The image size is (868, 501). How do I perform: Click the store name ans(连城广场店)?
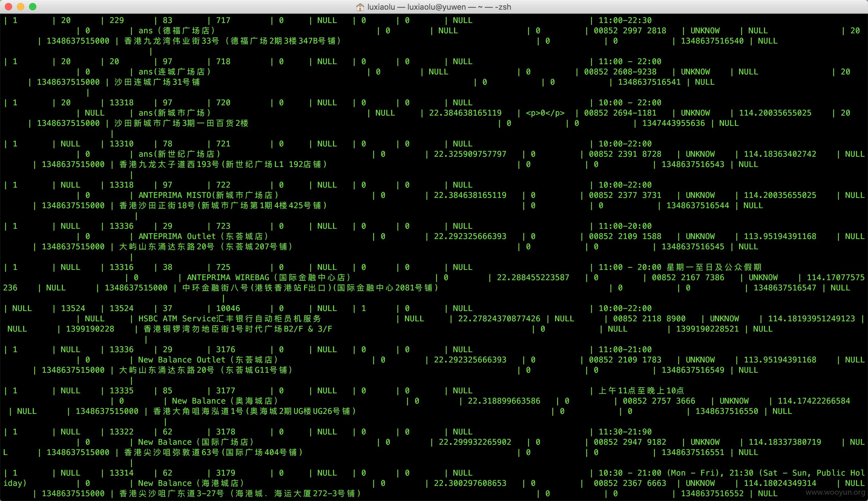click(x=175, y=72)
